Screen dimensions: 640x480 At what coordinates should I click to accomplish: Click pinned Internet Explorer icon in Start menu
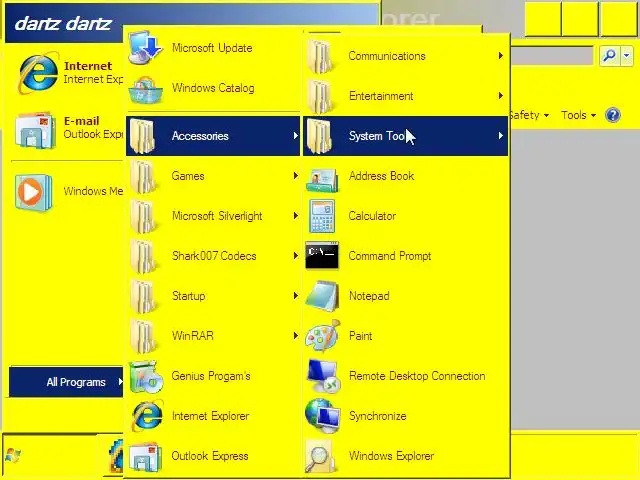click(38, 73)
